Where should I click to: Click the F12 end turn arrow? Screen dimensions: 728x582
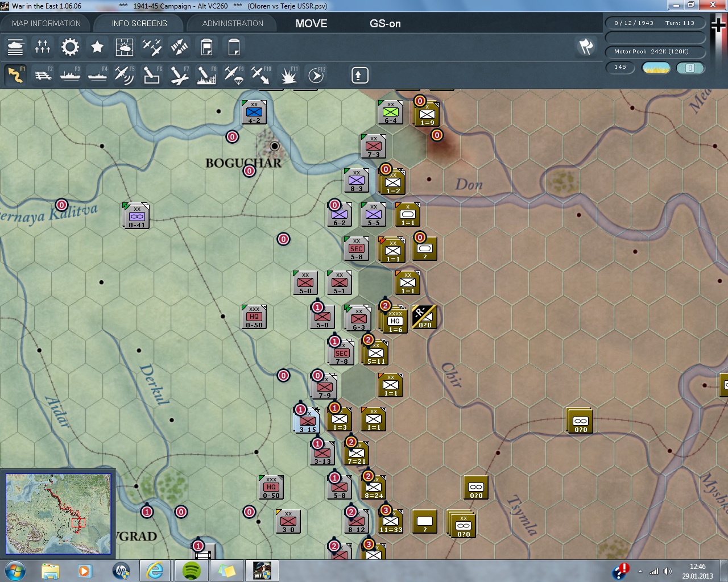click(316, 75)
